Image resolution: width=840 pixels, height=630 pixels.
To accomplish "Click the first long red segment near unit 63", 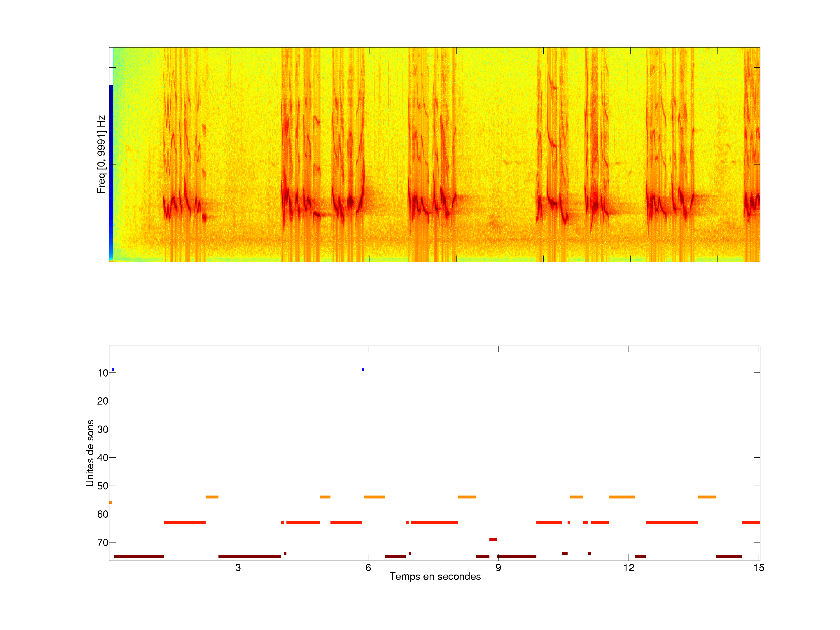I will (x=185, y=523).
